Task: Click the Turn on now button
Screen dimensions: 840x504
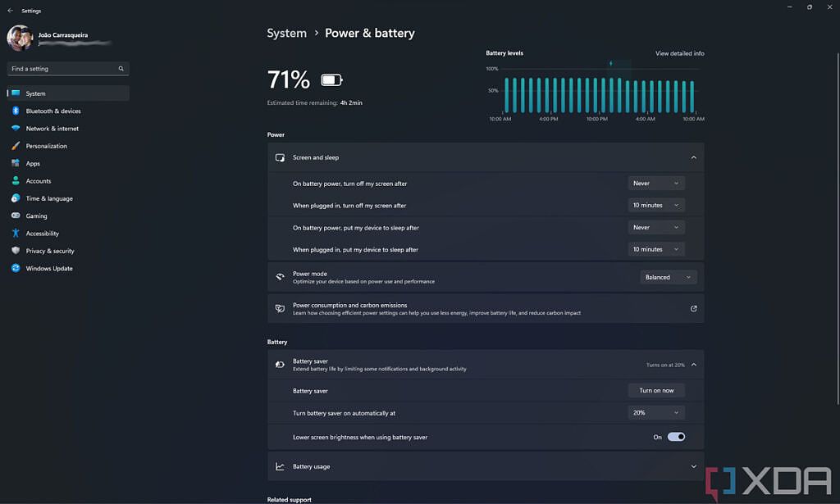Action: click(655, 390)
